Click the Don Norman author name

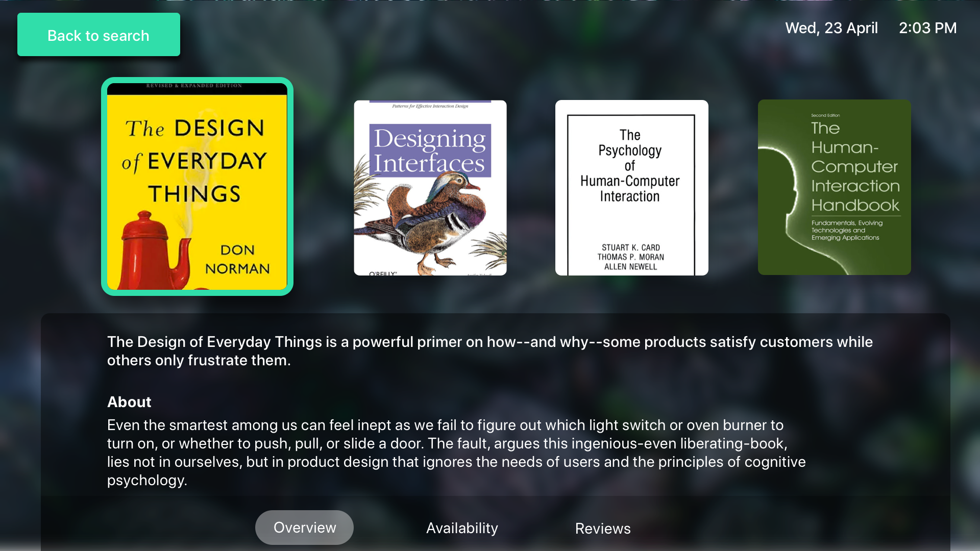[x=237, y=259]
